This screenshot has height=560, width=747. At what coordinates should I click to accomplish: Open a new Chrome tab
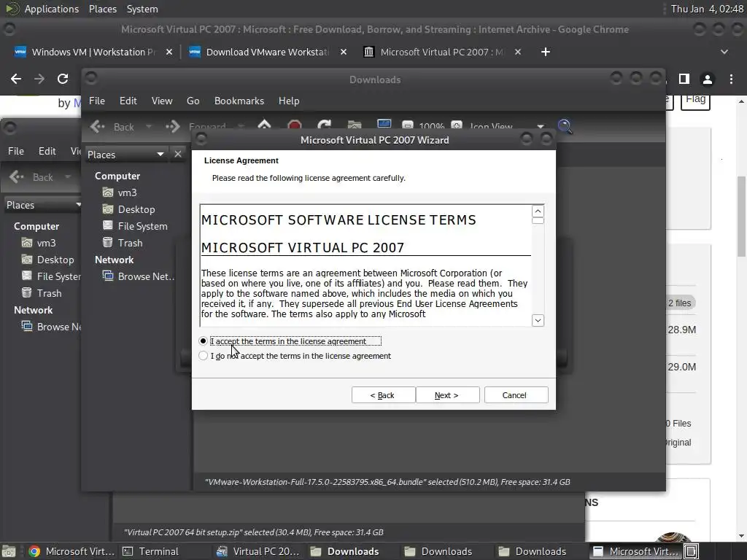[546, 52]
